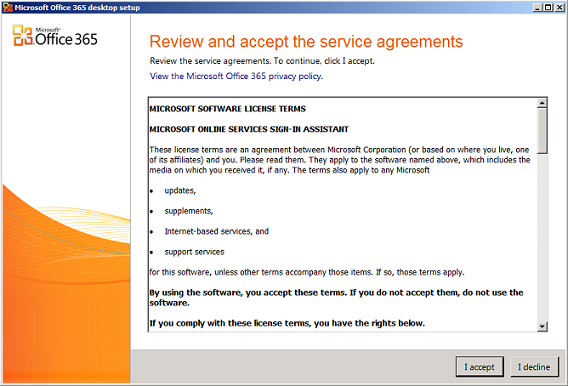Maximize the desktop setup window
The height and width of the screenshot is (386, 568).
click(x=548, y=7)
